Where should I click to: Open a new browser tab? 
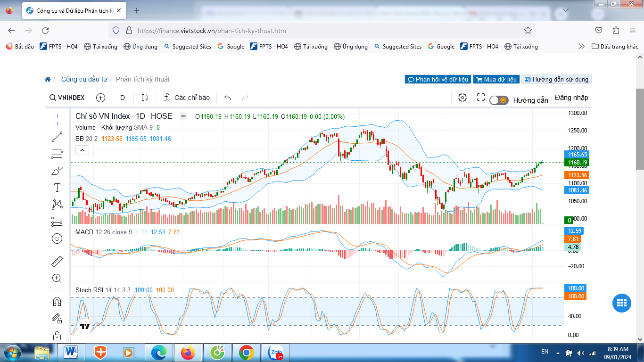coord(137,10)
